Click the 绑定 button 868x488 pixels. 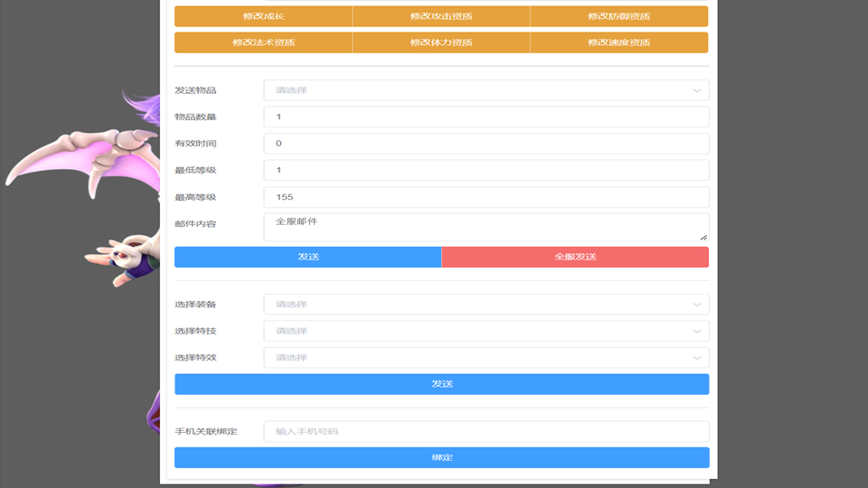442,457
